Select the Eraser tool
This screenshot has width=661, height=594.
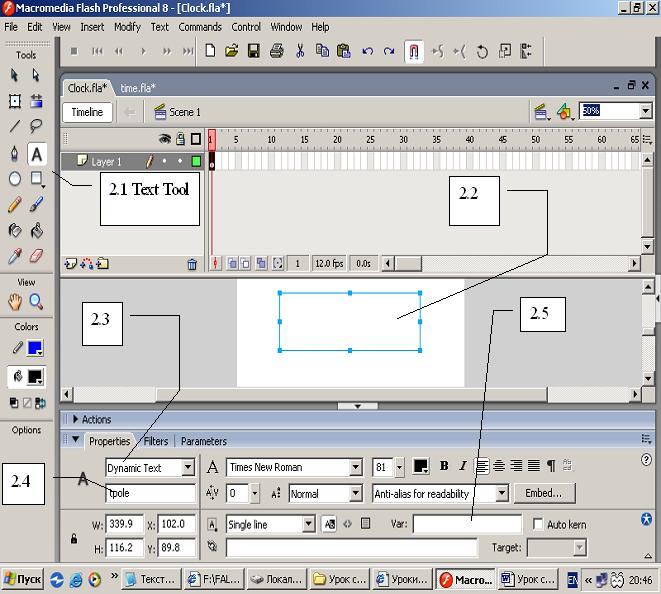click(37, 256)
